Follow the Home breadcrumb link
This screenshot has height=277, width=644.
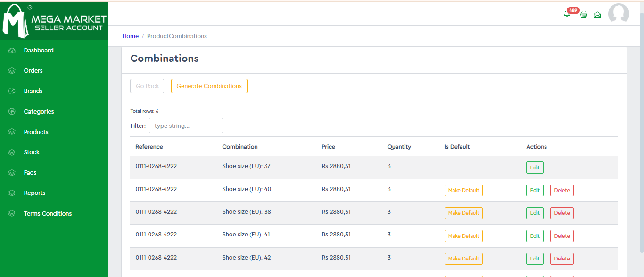[x=131, y=36]
